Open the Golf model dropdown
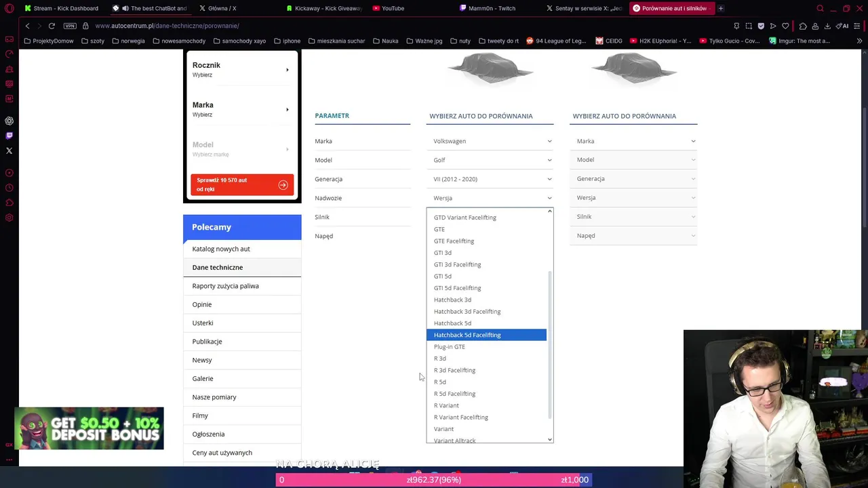Screen dimensions: 868x488 (x=491, y=160)
